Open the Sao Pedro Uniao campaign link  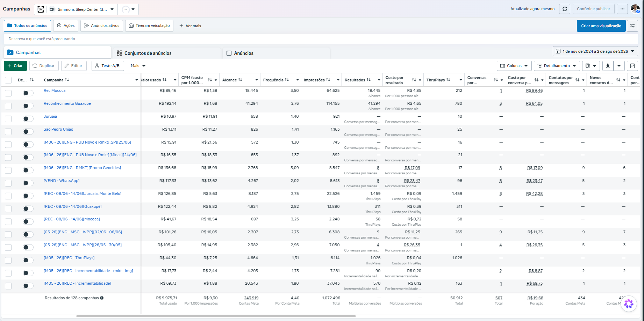tap(58, 129)
